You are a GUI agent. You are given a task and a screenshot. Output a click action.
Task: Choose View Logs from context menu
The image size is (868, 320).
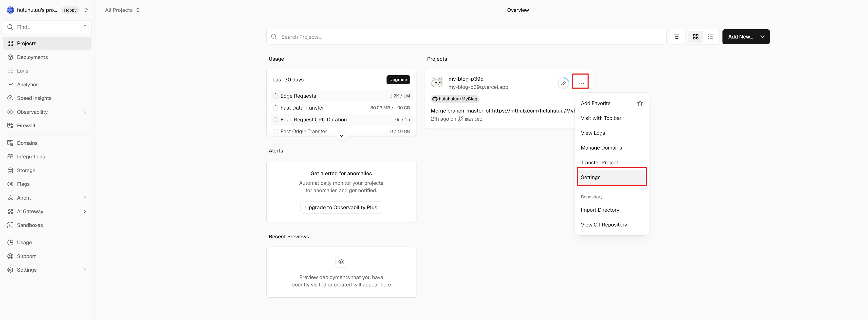593,133
